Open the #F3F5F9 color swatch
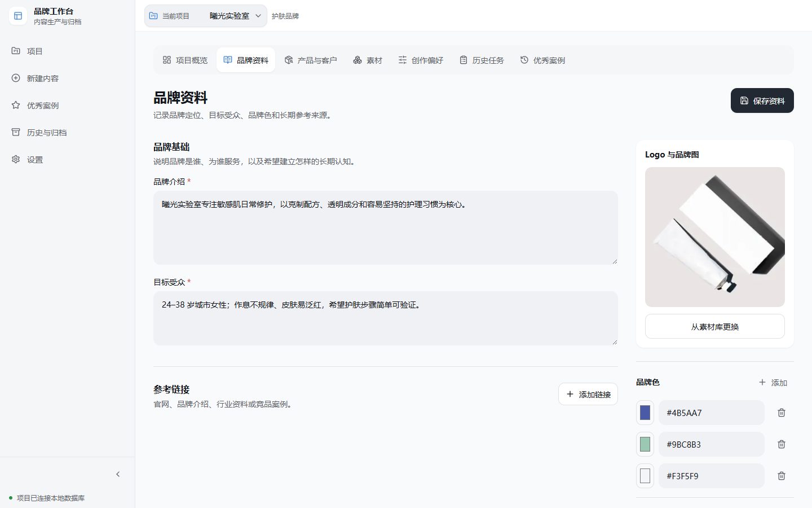812x508 pixels. (x=645, y=476)
